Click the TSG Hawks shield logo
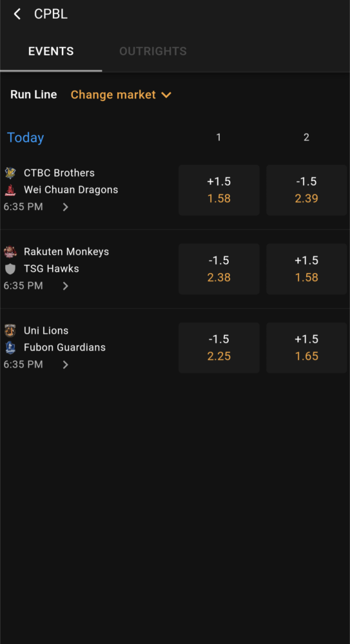350x644 pixels. pyautogui.click(x=10, y=269)
